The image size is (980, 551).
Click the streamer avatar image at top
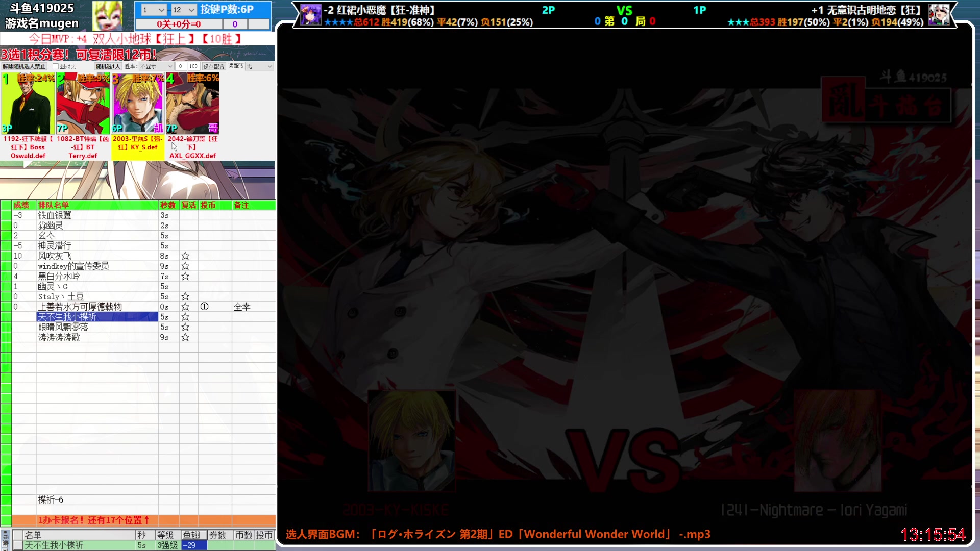(x=107, y=16)
